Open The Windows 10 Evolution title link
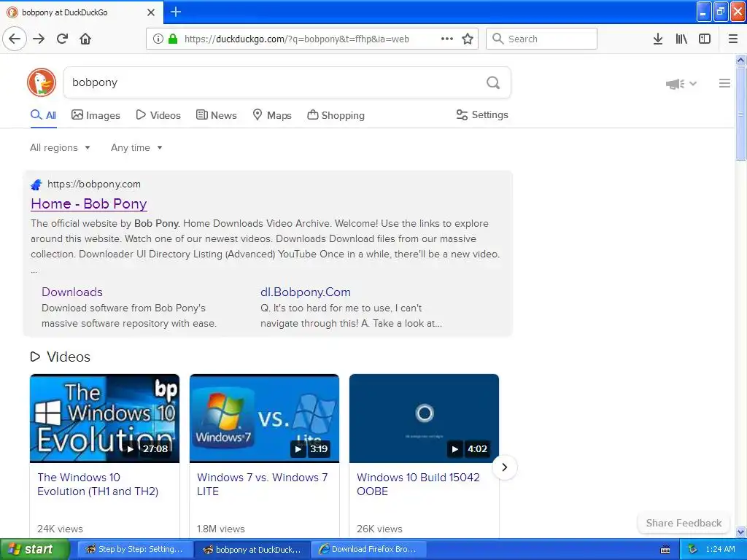This screenshot has width=747, height=560. tap(98, 484)
